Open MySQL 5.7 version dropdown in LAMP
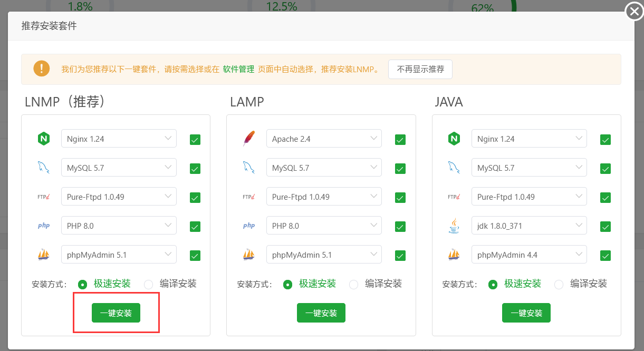 click(324, 168)
